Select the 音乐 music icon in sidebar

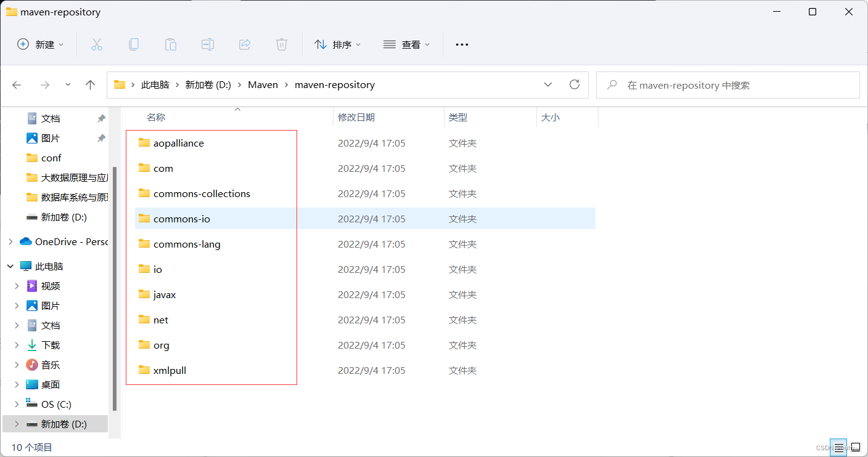32,365
